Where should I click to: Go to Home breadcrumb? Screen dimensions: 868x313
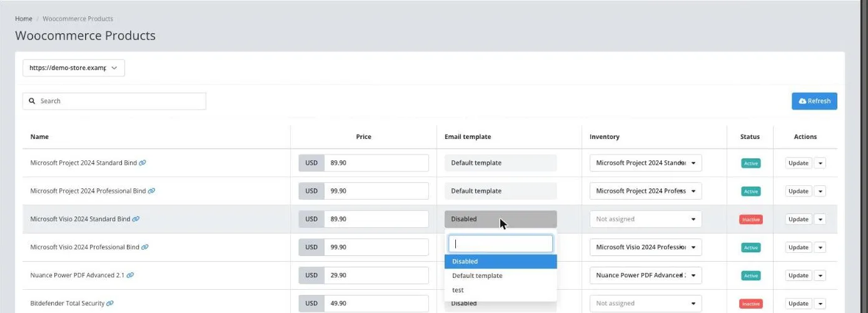(x=24, y=19)
